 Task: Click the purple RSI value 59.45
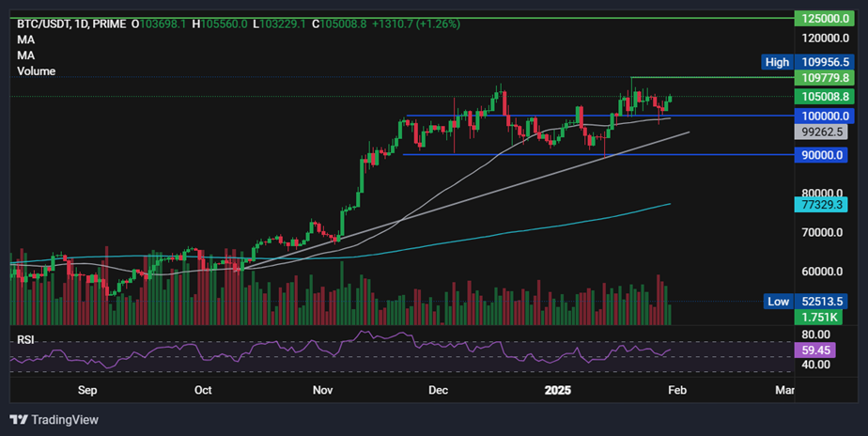tap(814, 350)
